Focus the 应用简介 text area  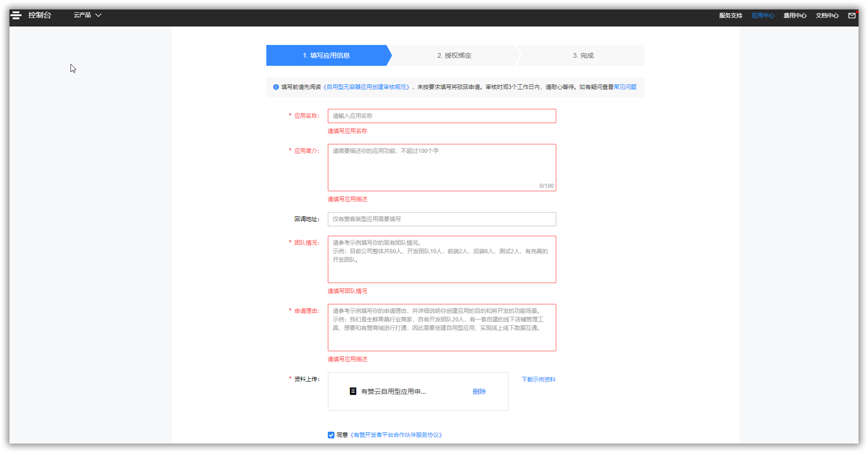(x=442, y=168)
